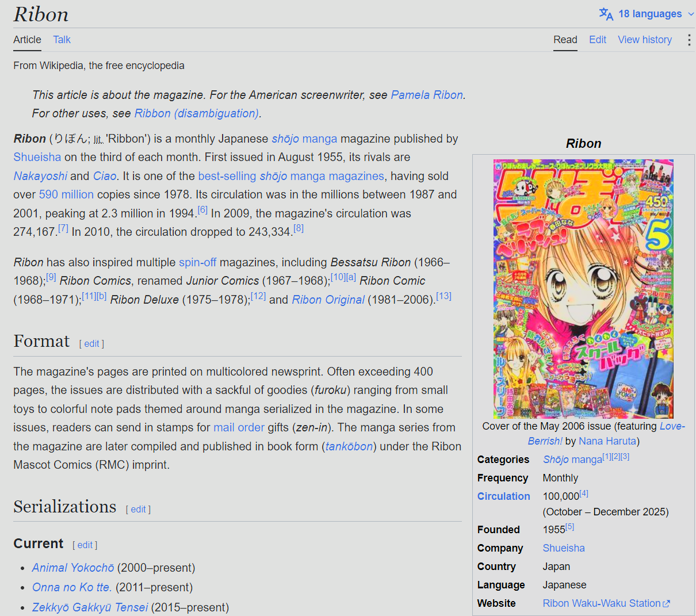Open the shōjo manga link in intro
The image size is (696, 616).
pyautogui.click(x=304, y=139)
